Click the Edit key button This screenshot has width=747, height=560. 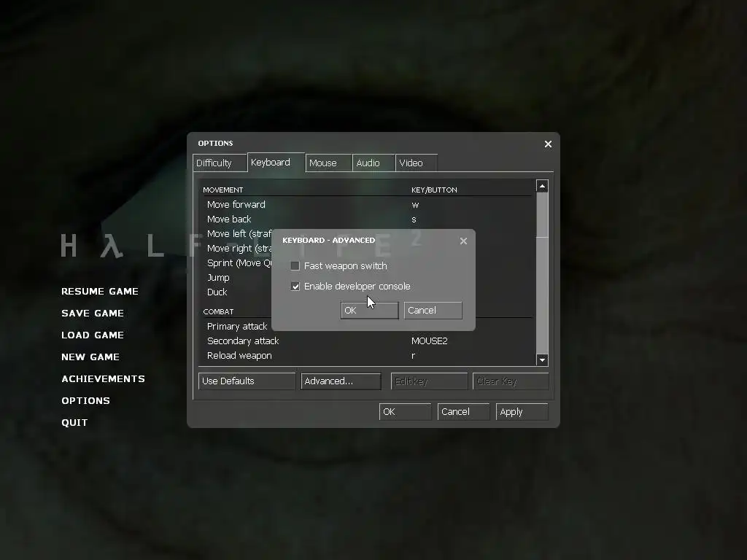pyautogui.click(x=429, y=381)
